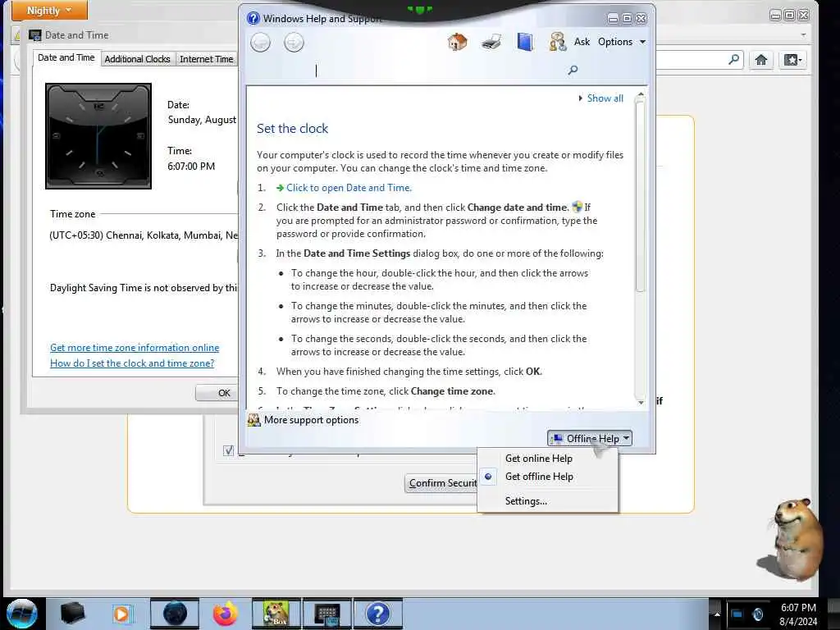This screenshot has height=630, width=840.
Task: Switch to the Additional Clocks tab
Action: pos(137,59)
